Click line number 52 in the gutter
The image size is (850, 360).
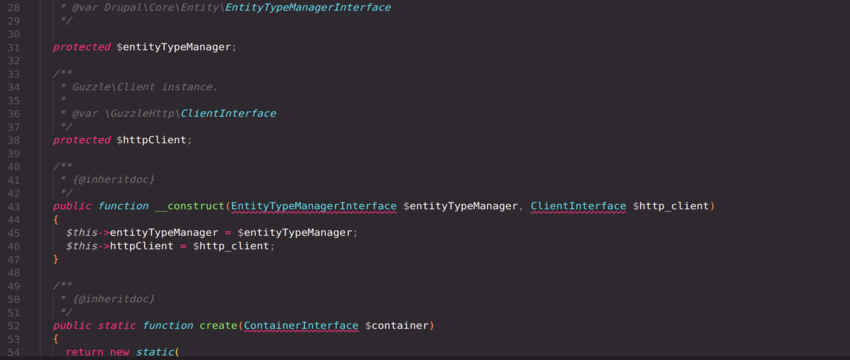(x=14, y=326)
